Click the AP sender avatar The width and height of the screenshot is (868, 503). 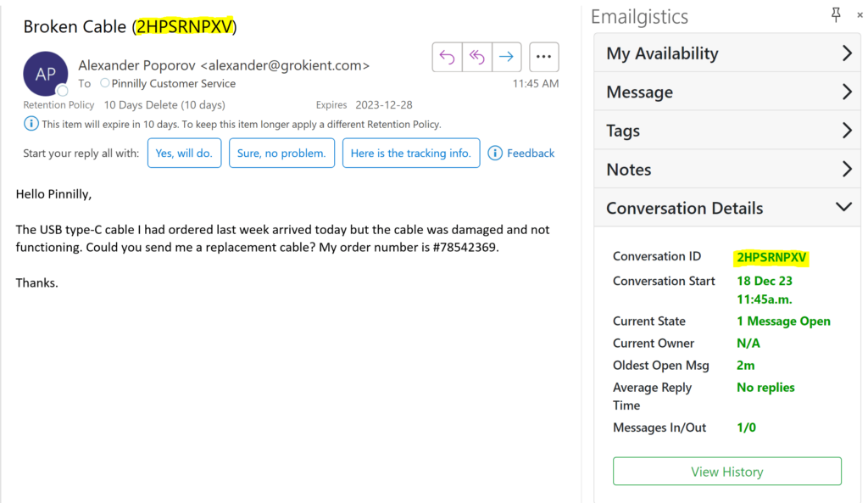click(46, 74)
